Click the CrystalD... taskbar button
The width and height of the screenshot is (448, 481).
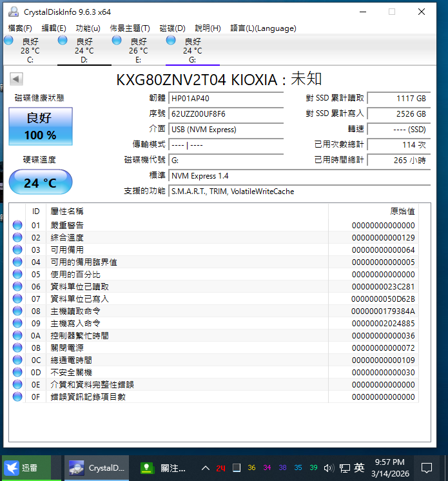97,468
